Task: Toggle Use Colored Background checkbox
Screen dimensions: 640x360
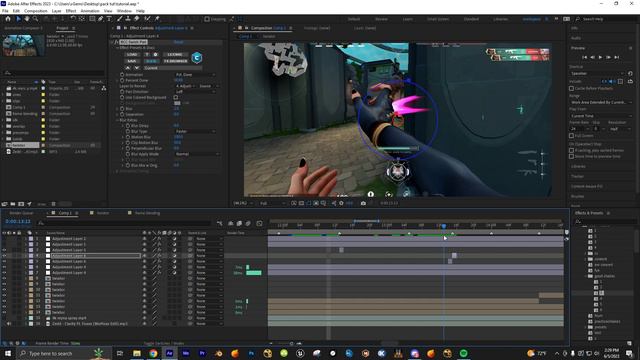Action: [x=176, y=98]
